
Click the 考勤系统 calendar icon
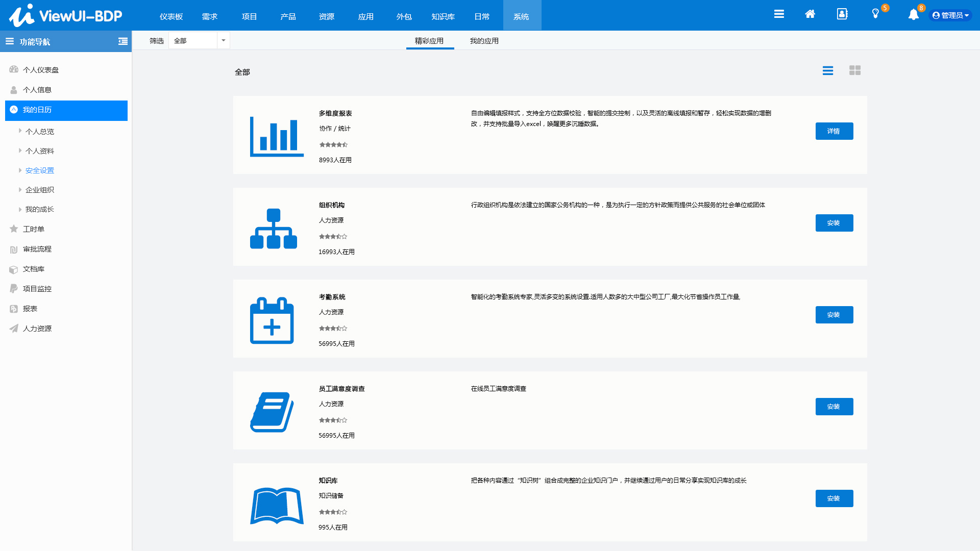[x=272, y=320]
